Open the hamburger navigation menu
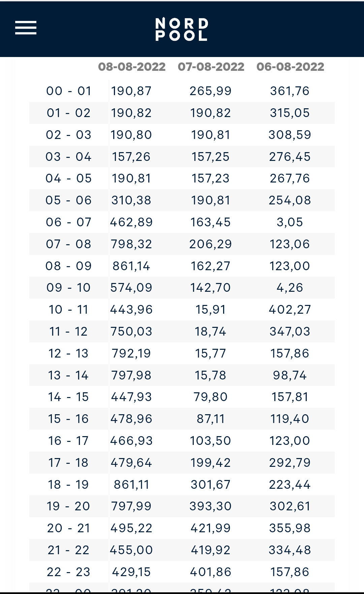 (x=26, y=28)
